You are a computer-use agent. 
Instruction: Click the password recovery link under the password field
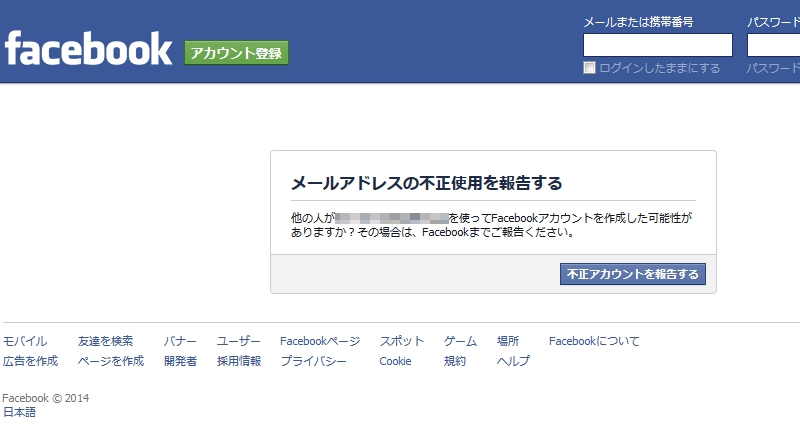[x=773, y=68]
